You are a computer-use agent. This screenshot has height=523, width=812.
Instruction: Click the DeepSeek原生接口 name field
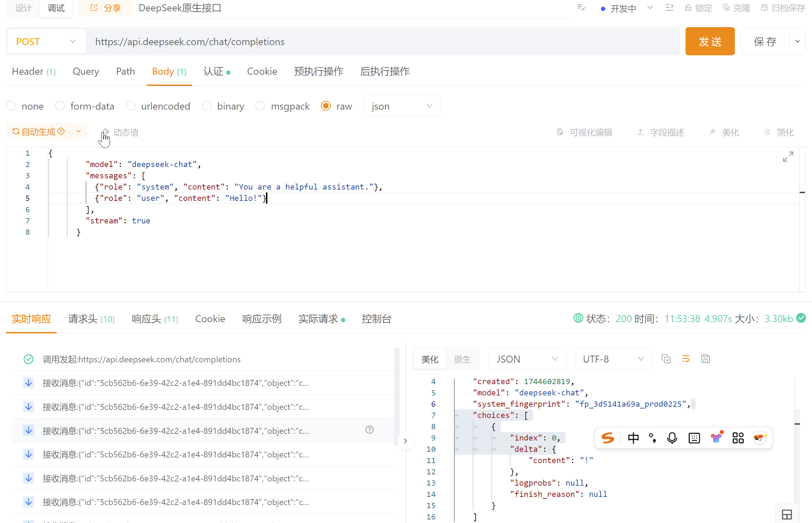(354, 8)
